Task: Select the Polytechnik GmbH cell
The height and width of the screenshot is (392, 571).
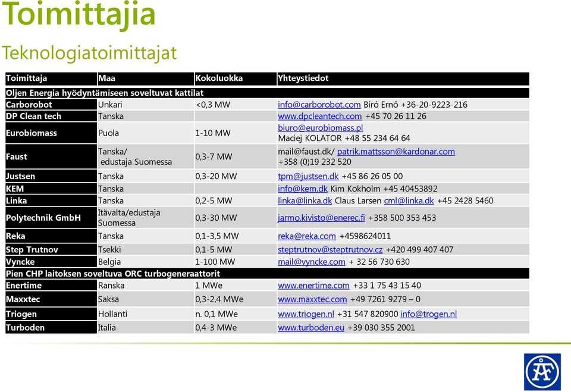Action: tap(51, 218)
